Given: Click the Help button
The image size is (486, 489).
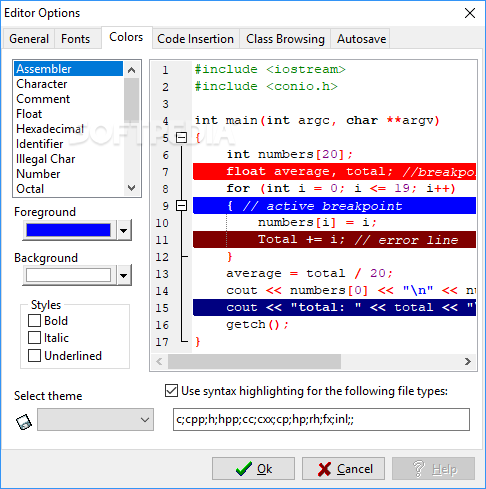Looking at the screenshot, I should click(433, 469).
